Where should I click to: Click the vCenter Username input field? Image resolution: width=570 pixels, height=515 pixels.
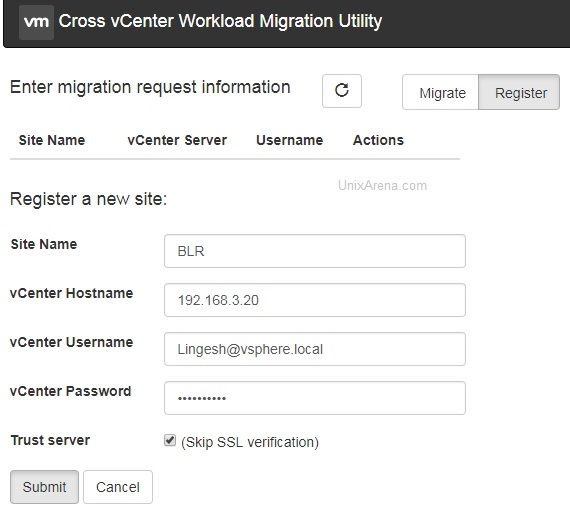(x=315, y=349)
